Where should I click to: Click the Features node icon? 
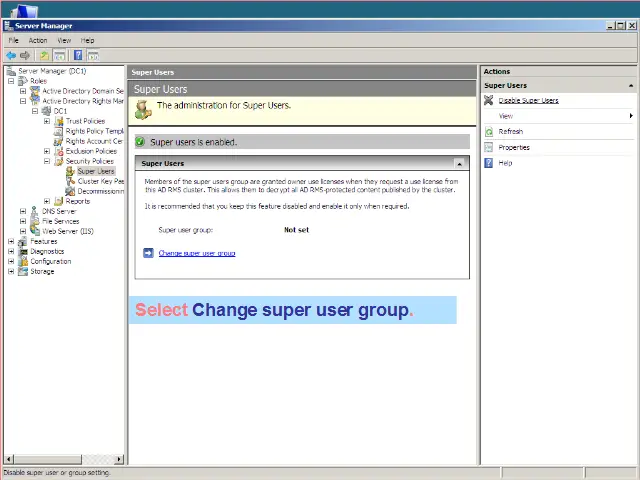click(23, 241)
